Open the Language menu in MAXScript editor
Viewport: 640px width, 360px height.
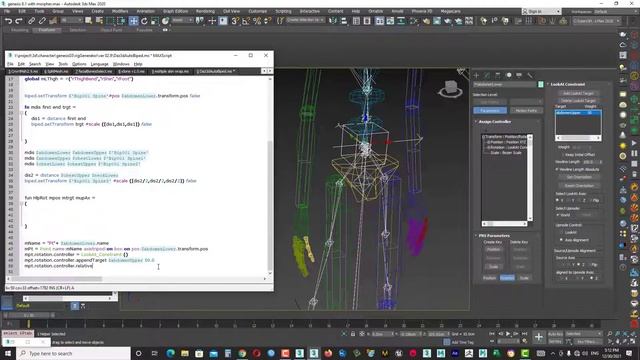tap(99, 64)
